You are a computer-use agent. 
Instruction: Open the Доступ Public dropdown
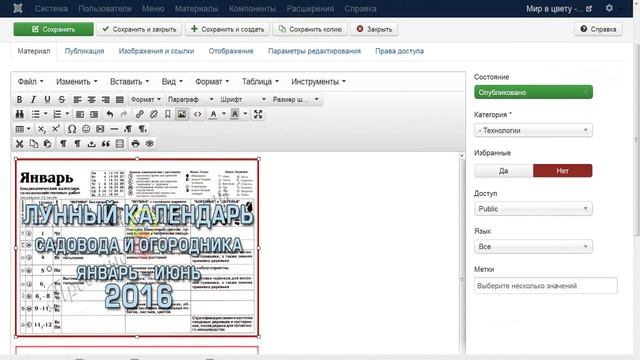533,209
